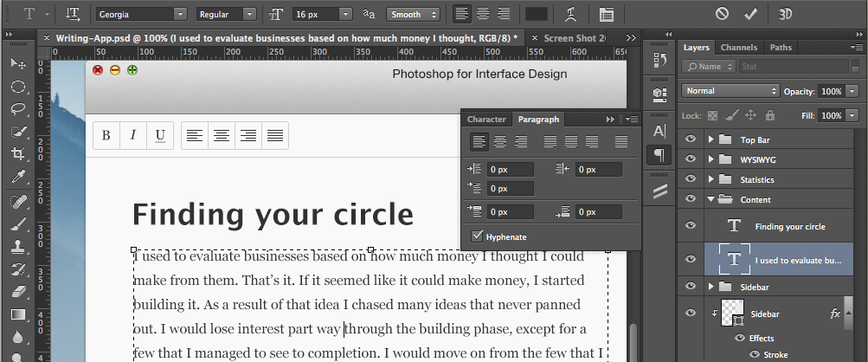Open the Normal blend mode dropdown
The width and height of the screenshot is (868, 362).
(730, 91)
